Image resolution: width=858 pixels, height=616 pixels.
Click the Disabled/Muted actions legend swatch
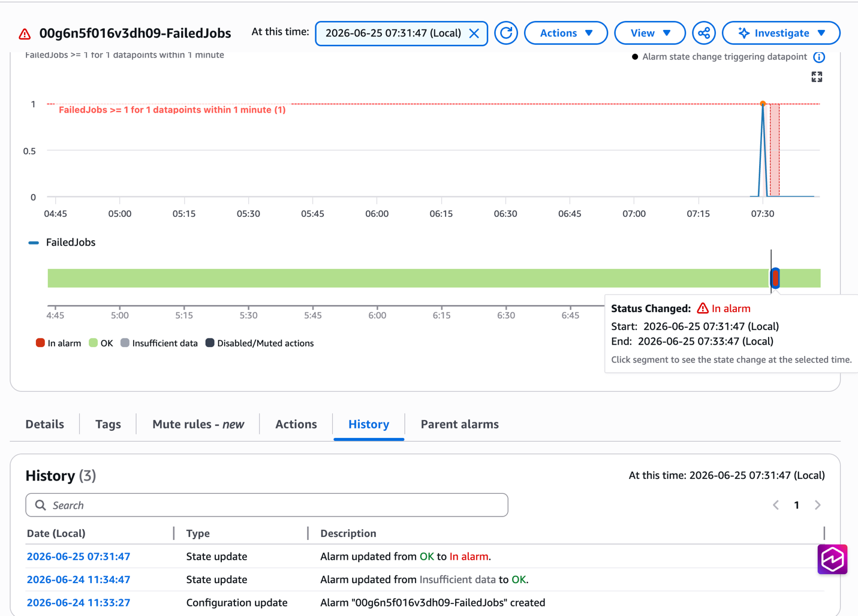coord(210,343)
